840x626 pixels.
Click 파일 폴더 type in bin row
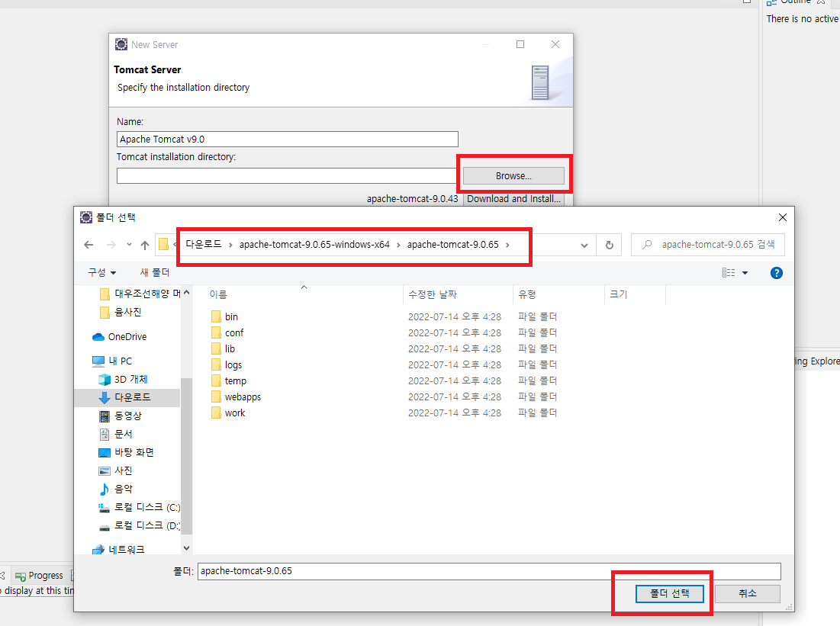[x=537, y=316]
